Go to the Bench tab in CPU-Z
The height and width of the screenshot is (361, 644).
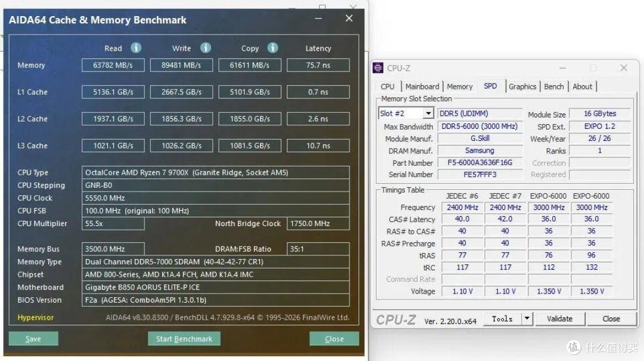pos(553,87)
